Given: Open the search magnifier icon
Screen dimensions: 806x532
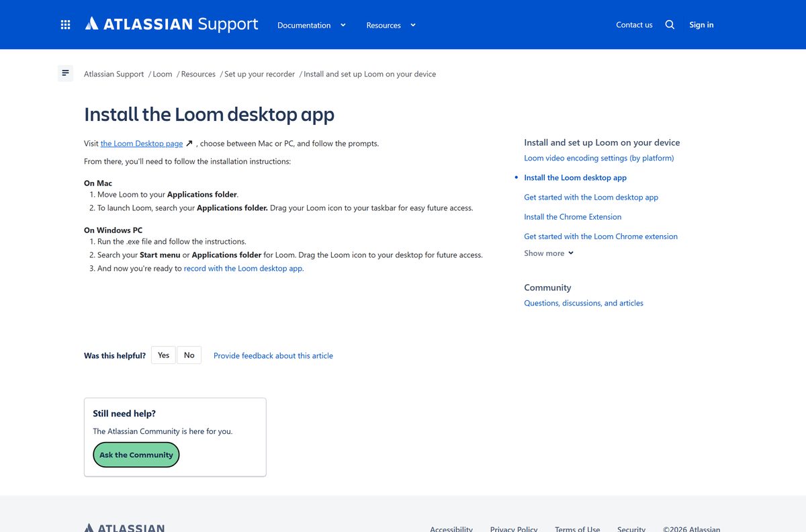Looking at the screenshot, I should click(670, 25).
